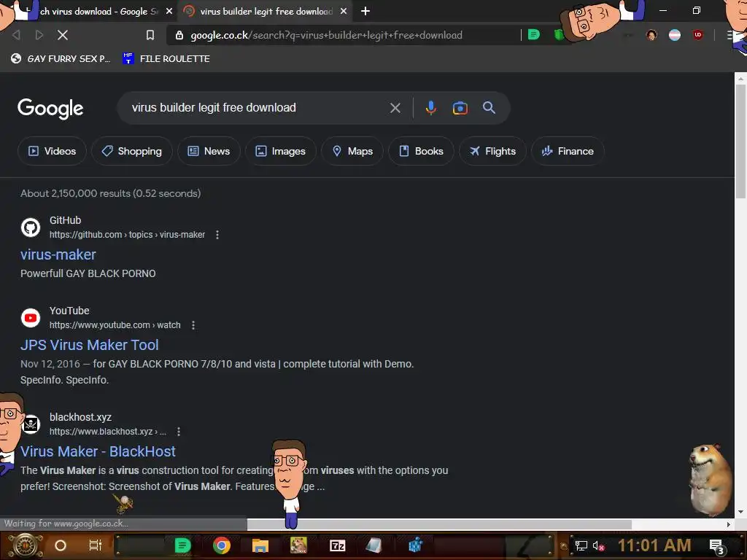Click the horizontal scrollbar thumb

point(439,524)
